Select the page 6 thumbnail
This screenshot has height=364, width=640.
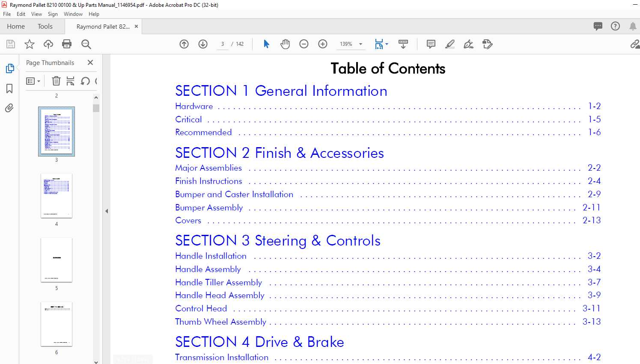(57, 324)
